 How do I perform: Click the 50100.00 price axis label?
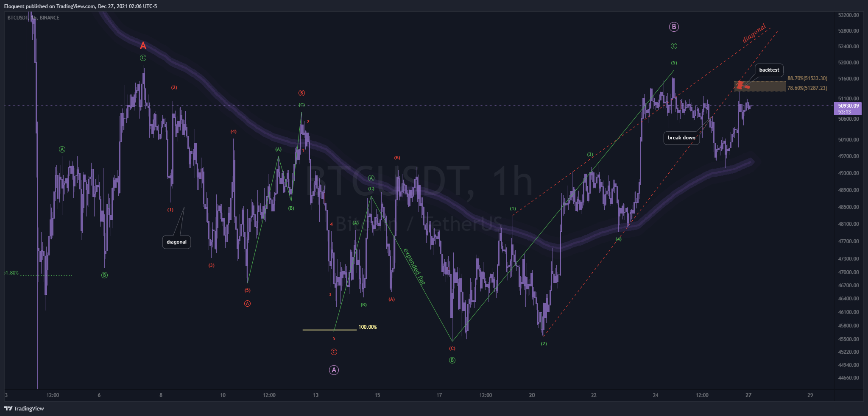pyautogui.click(x=848, y=140)
